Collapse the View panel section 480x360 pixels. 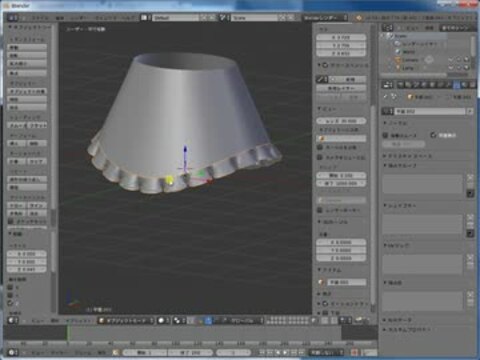coord(327,109)
